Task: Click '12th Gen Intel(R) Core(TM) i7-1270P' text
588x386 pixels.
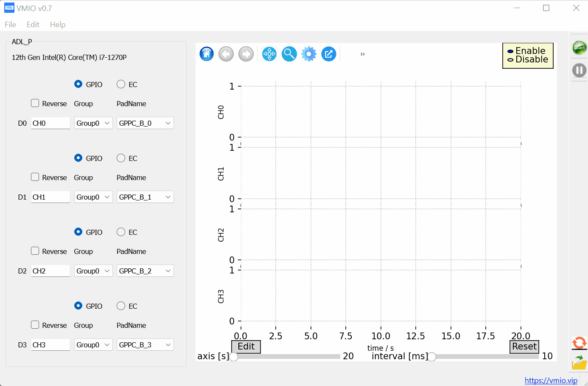Action: point(69,57)
